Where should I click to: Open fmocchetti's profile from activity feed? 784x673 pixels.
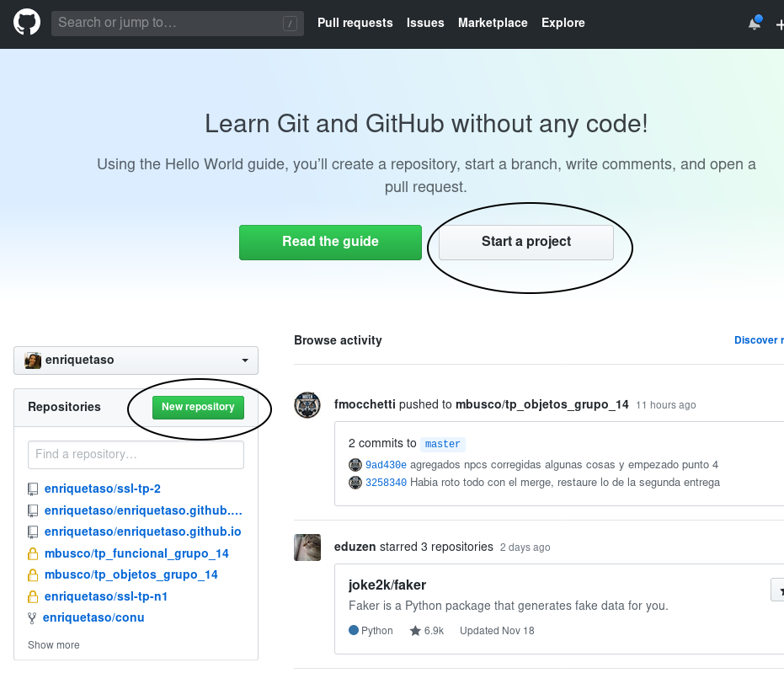pos(365,404)
